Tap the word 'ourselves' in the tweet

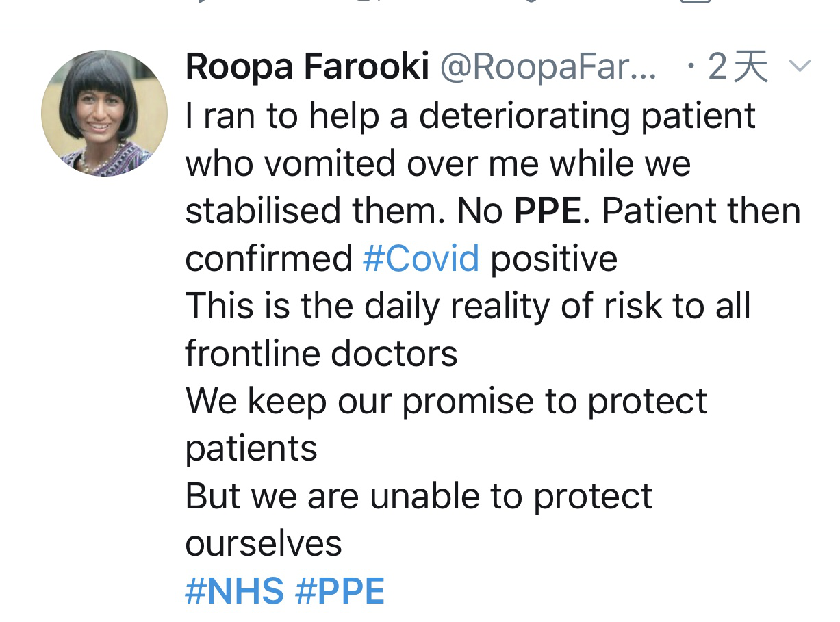(x=264, y=544)
